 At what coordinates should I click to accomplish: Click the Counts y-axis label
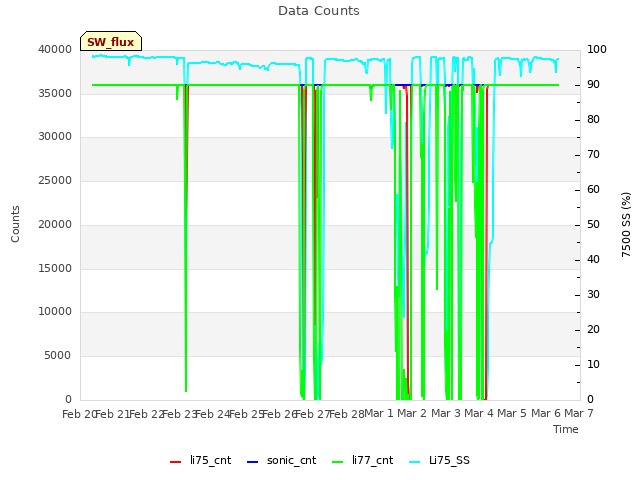pyautogui.click(x=16, y=224)
